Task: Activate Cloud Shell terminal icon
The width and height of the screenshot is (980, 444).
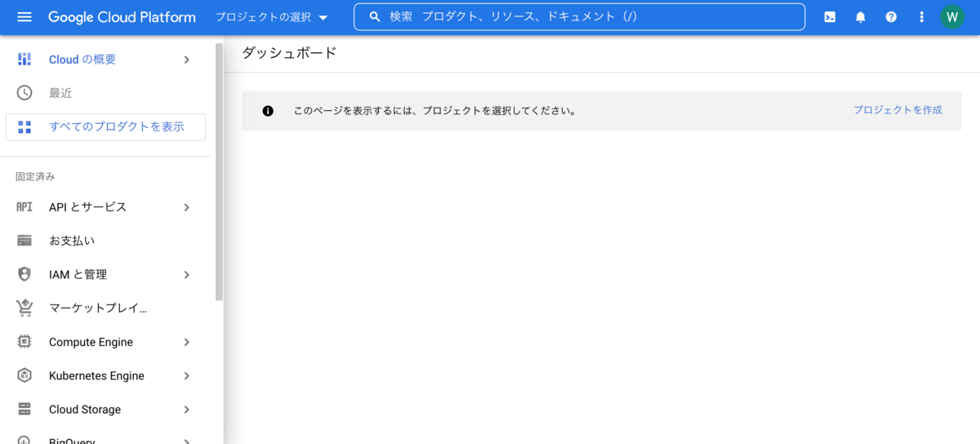Action: point(830,17)
